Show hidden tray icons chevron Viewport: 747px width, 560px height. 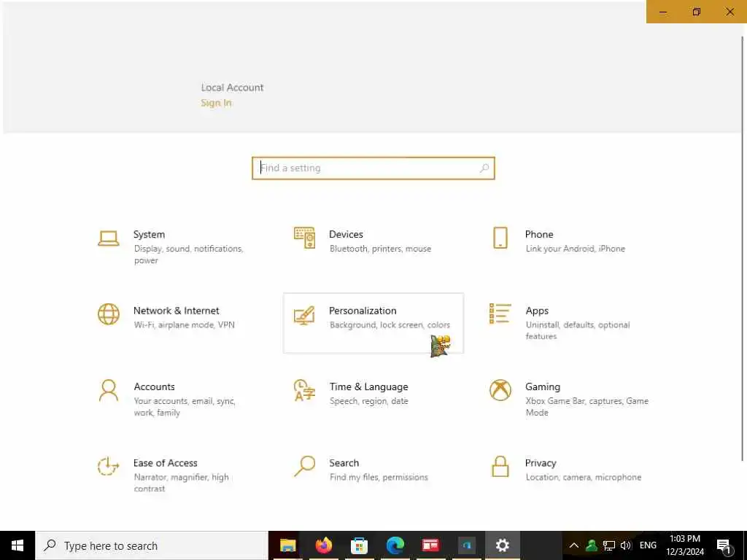point(574,545)
